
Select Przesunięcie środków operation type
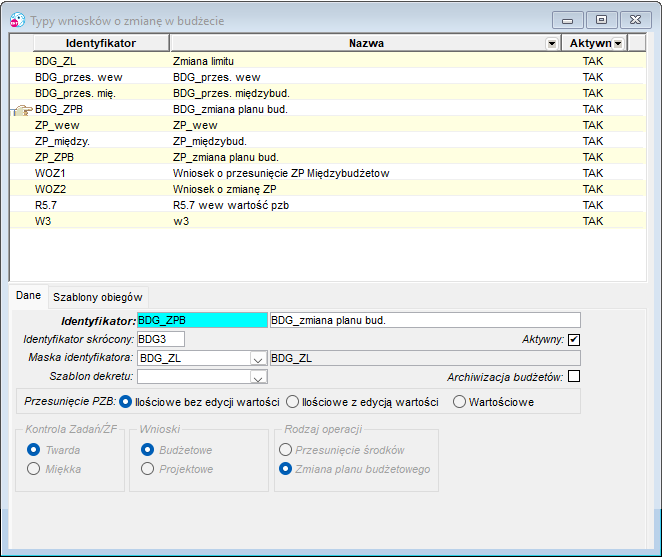click(x=285, y=450)
